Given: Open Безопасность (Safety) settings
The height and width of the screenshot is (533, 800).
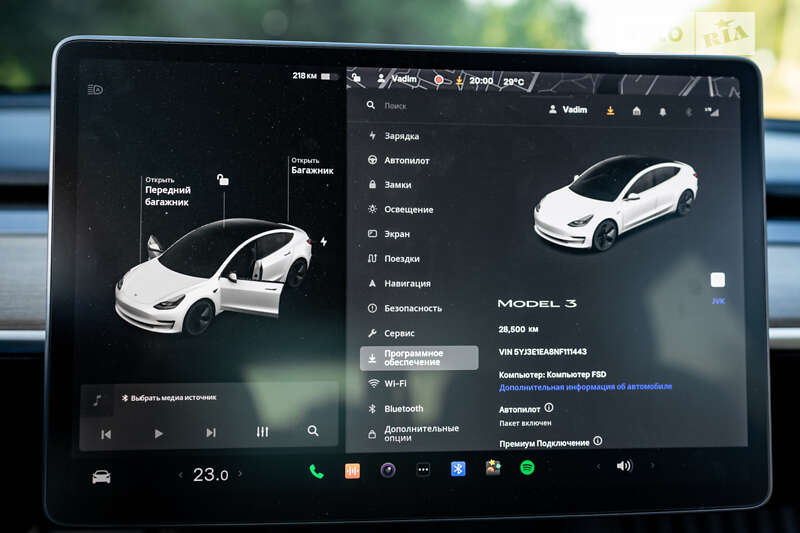Looking at the screenshot, I should 405,308.
